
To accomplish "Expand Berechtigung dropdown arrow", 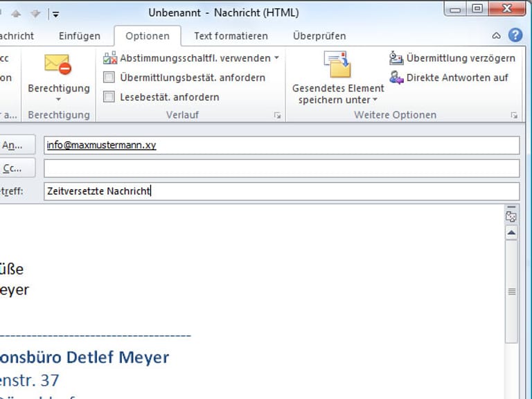I will click(58, 100).
